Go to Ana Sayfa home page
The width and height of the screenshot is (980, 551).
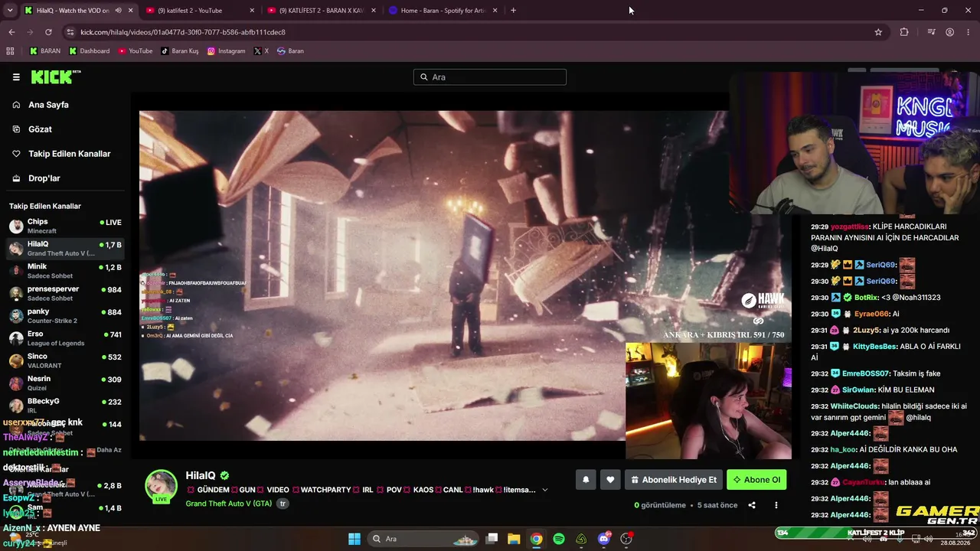pyautogui.click(x=48, y=105)
